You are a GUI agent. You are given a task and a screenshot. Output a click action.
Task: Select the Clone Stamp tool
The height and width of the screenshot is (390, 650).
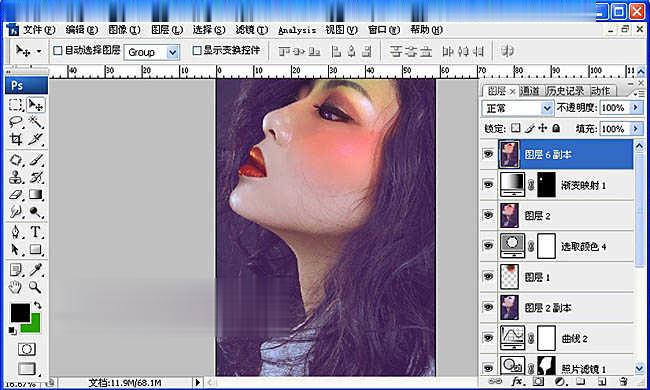15,177
